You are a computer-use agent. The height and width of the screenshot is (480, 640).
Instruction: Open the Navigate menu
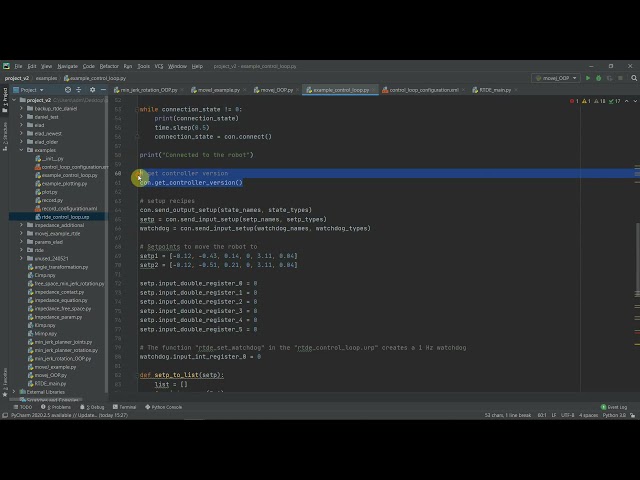[x=67, y=66]
